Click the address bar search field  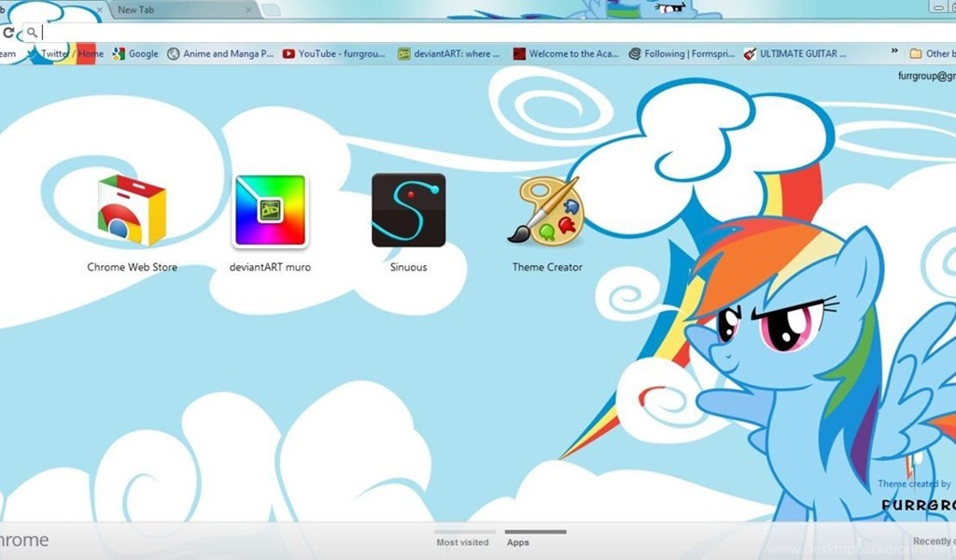coord(487,33)
